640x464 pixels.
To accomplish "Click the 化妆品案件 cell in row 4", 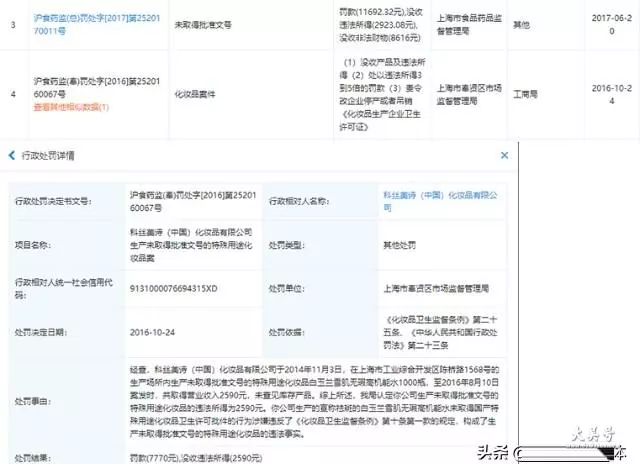I will pos(195,94).
